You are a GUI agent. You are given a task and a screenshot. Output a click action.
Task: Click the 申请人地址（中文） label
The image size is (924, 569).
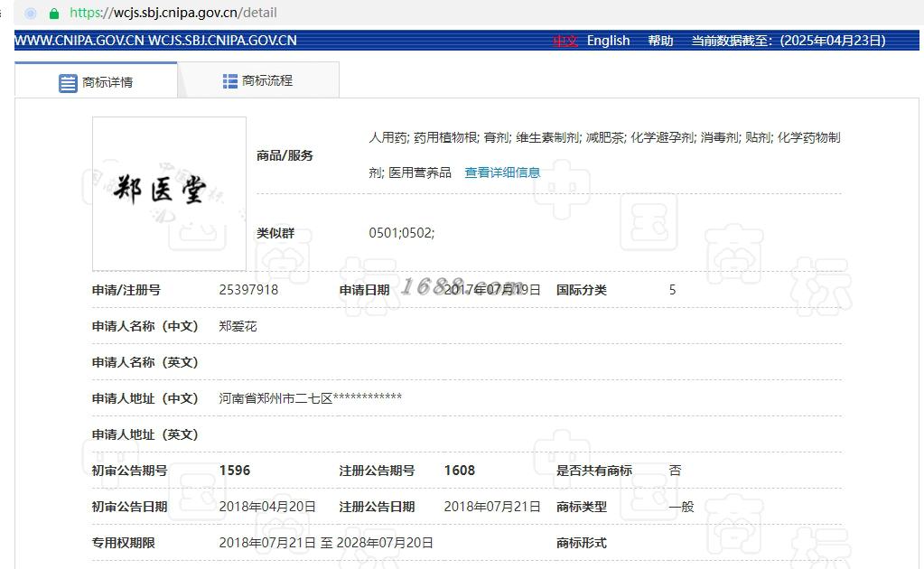(x=145, y=398)
